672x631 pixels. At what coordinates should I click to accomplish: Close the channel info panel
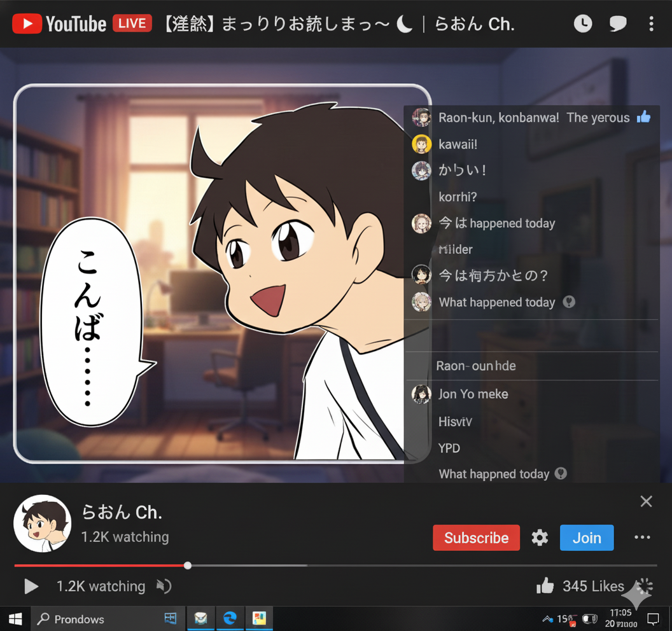pos(646,501)
